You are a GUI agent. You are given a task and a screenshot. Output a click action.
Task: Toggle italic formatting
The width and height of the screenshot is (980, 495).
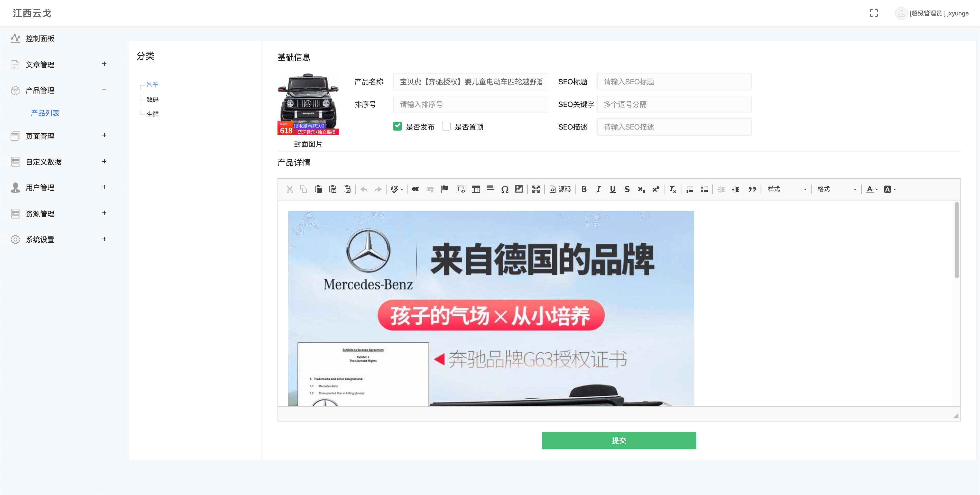pos(598,189)
